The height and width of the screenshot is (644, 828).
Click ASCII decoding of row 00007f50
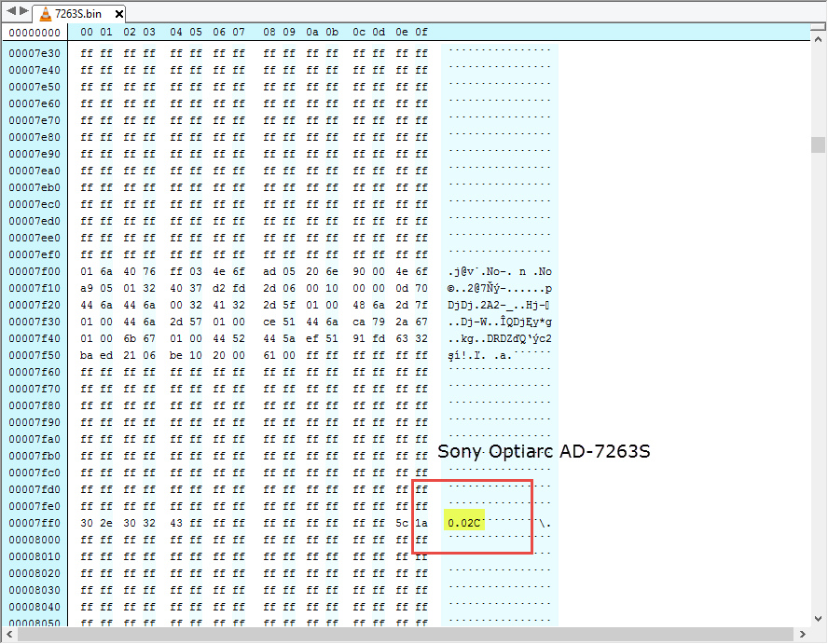(x=500, y=355)
